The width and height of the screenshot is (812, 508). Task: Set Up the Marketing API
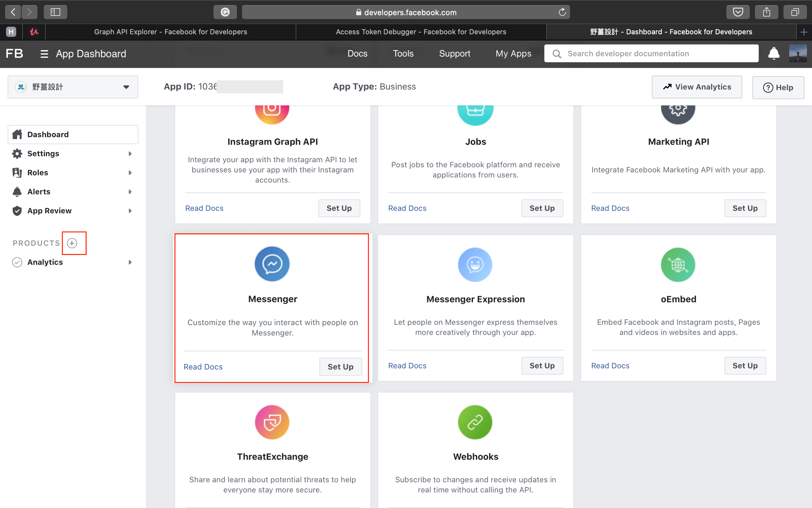coord(745,208)
